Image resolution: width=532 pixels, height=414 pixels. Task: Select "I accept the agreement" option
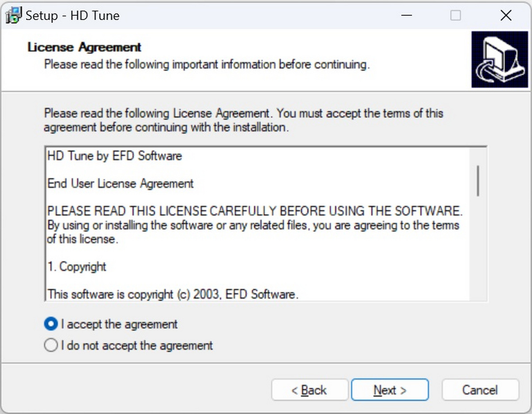[x=51, y=324]
